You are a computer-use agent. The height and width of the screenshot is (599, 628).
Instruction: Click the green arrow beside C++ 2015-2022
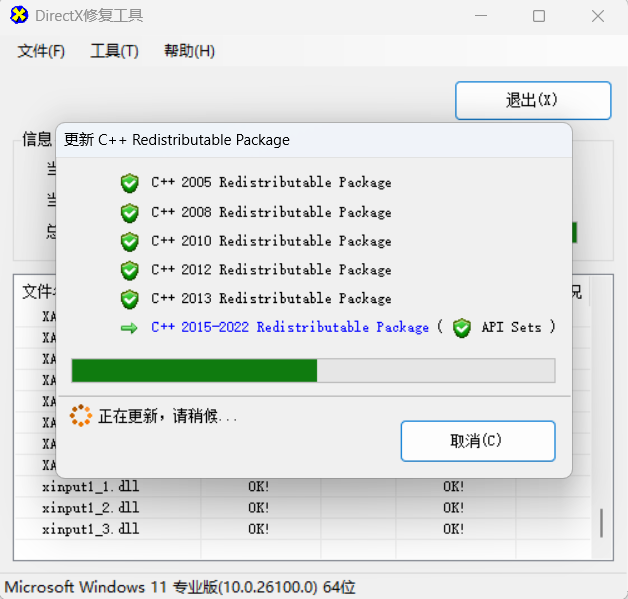coord(129,328)
